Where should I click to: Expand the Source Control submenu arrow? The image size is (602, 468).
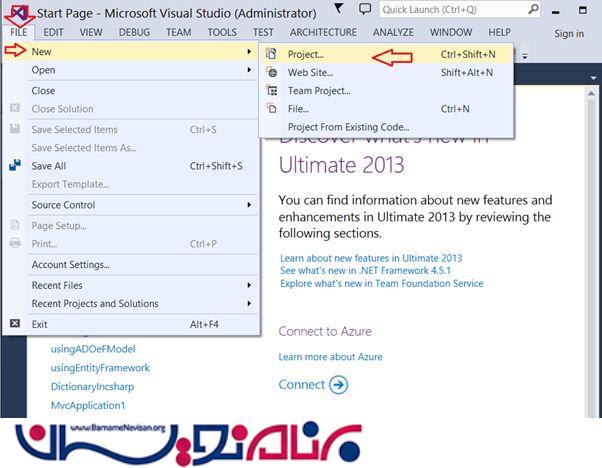[249, 205]
